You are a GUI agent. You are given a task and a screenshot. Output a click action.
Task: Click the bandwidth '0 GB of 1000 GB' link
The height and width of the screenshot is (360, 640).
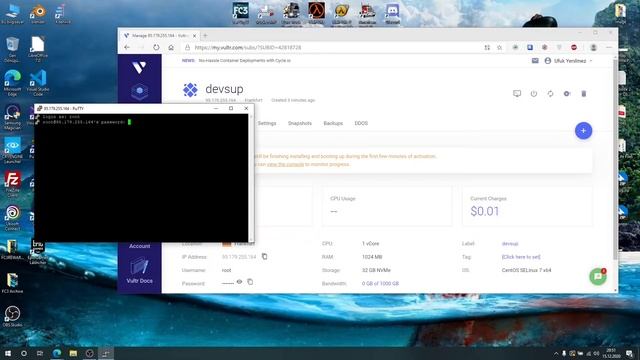pos(380,283)
